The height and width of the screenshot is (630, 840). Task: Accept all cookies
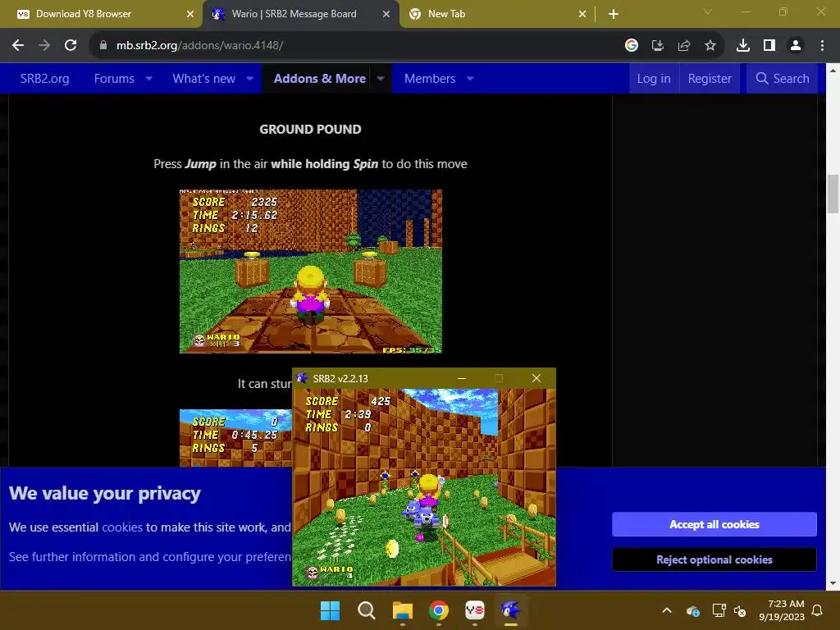click(714, 524)
